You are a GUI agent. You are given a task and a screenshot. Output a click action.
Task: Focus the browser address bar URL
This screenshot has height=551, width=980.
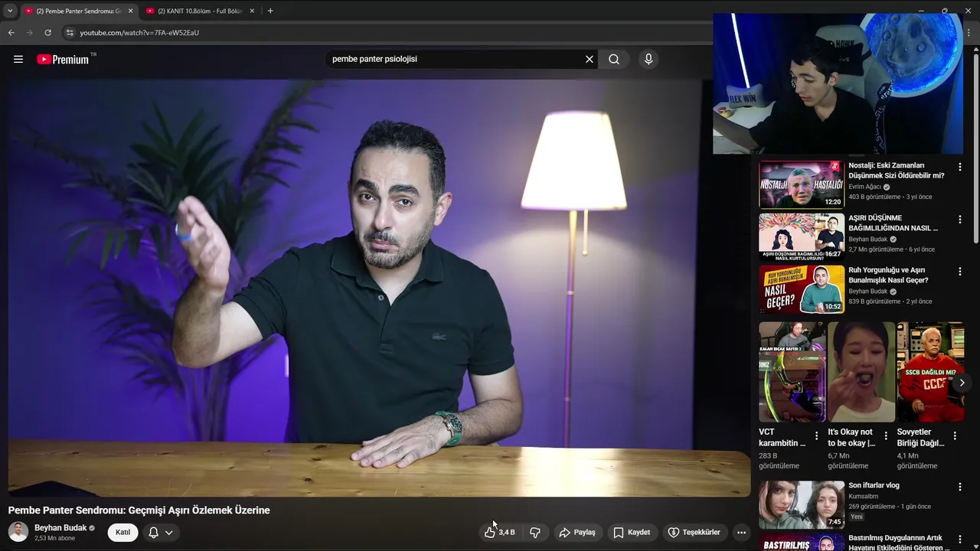coord(139,33)
